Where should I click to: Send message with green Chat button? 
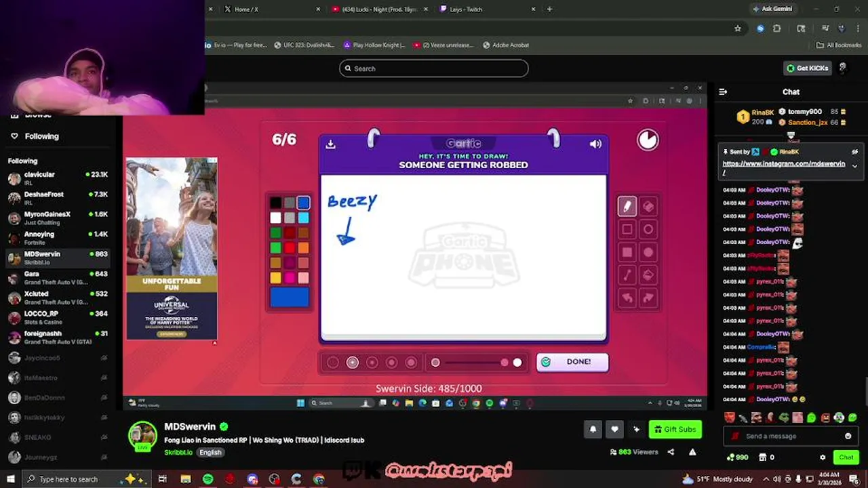click(x=846, y=457)
